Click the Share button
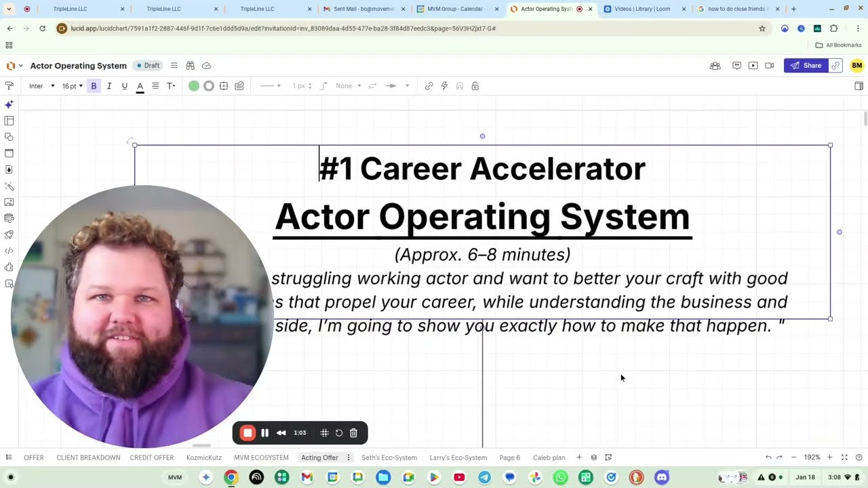Viewport: 868px width, 488px height. coord(806,66)
